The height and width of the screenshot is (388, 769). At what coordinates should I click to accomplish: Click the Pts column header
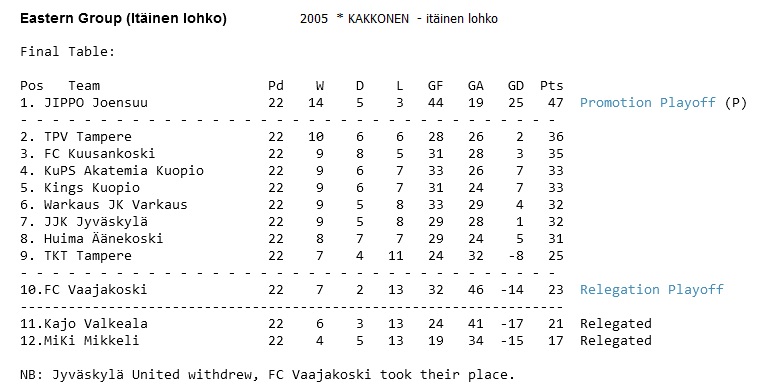pyautogui.click(x=552, y=86)
